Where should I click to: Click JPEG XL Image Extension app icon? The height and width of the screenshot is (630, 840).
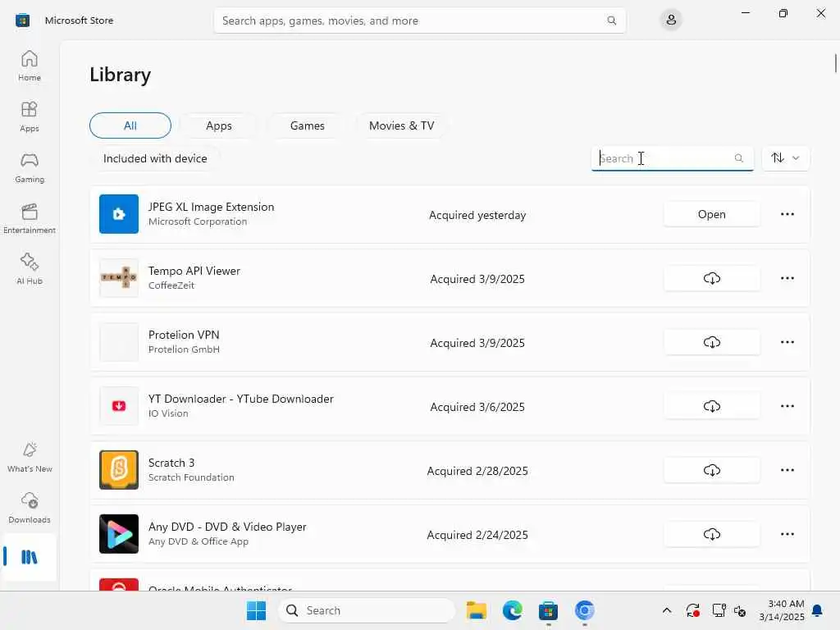pyautogui.click(x=119, y=214)
